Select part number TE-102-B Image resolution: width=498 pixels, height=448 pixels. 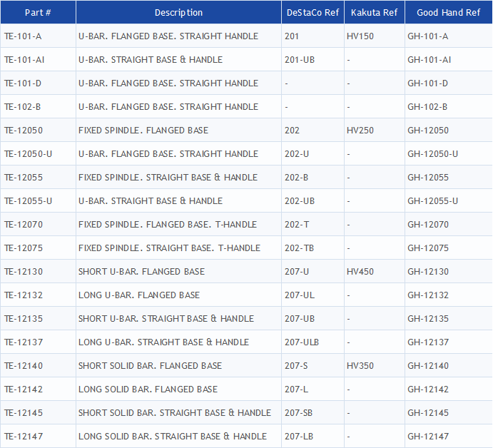point(23,107)
